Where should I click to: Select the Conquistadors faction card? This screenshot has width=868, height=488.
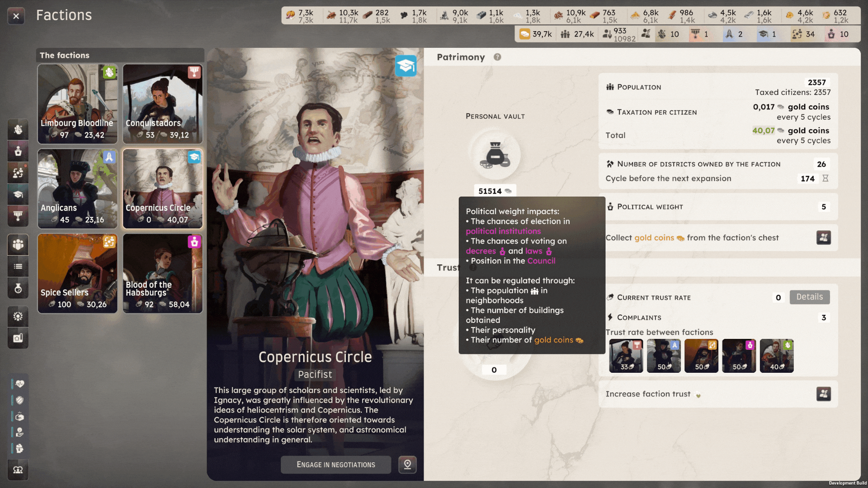162,104
